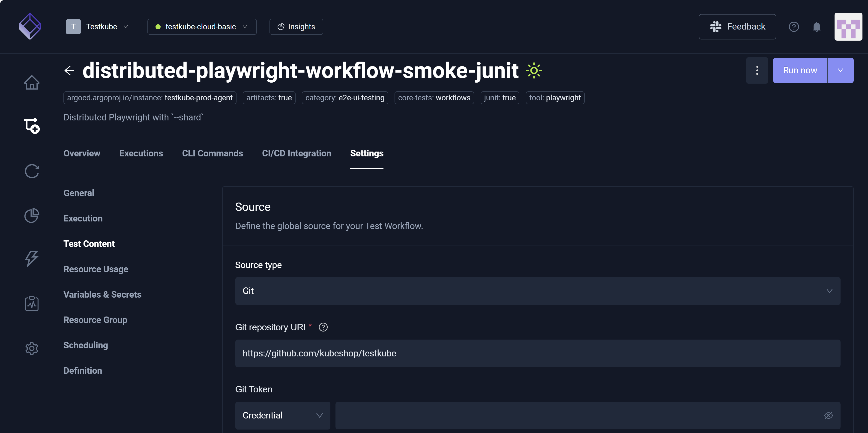Select Variables & Secrets in settings navigation
This screenshot has height=433, width=868.
coord(102,294)
